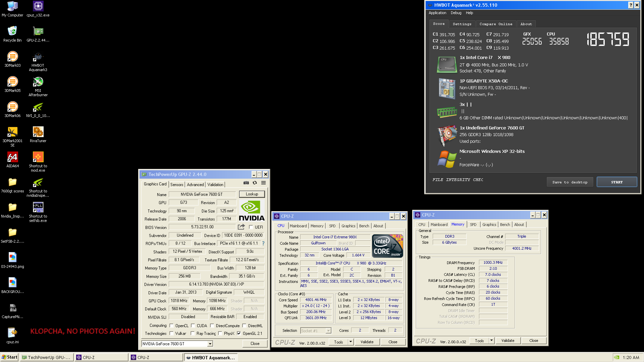Open the 7600gt scores folder
644x362 pixels.
coord(12,185)
